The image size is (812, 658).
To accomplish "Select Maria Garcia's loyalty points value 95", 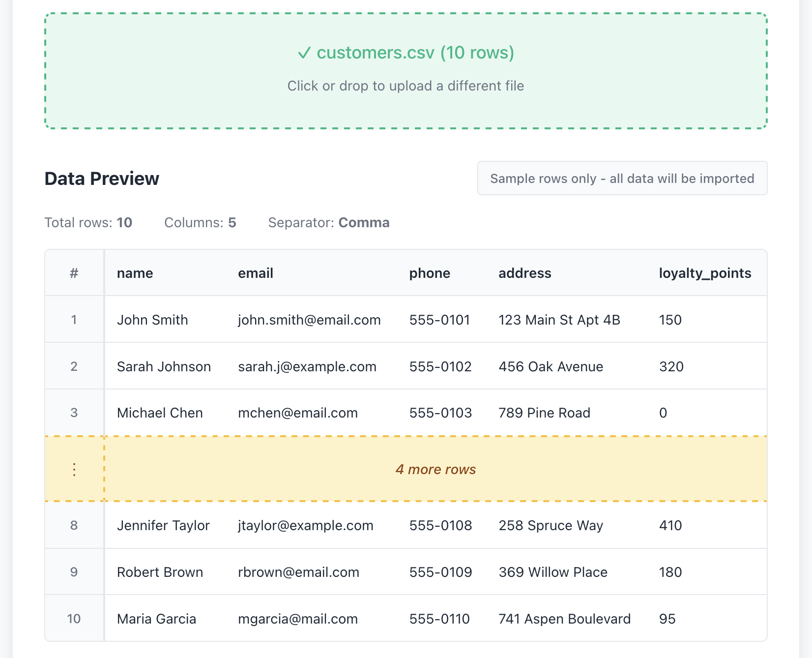I will 667,619.
